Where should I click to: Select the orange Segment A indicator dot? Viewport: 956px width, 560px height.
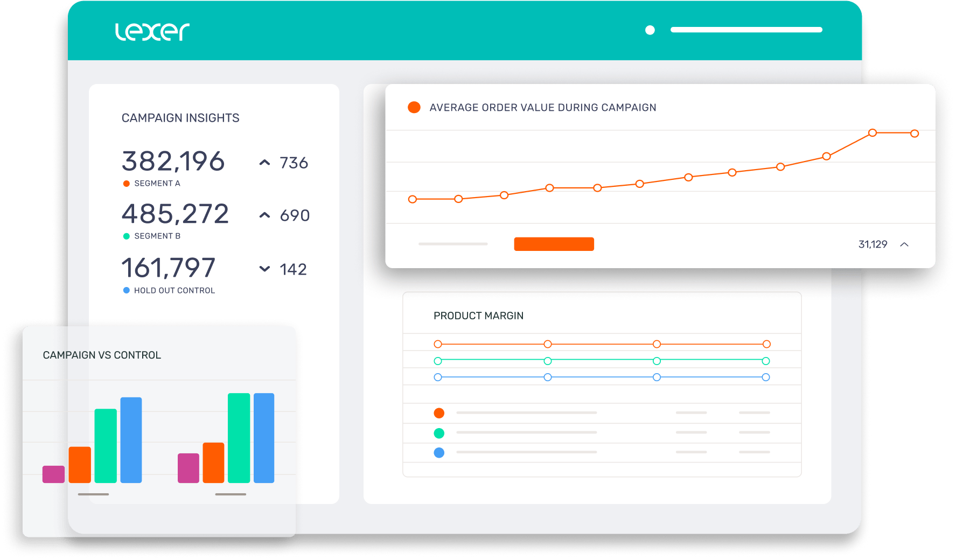[x=126, y=183]
